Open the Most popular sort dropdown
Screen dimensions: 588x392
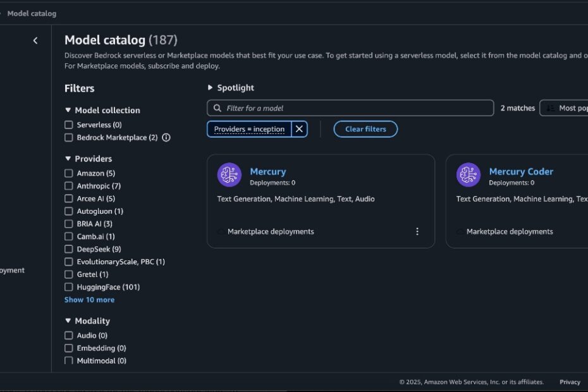pos(563,108)
